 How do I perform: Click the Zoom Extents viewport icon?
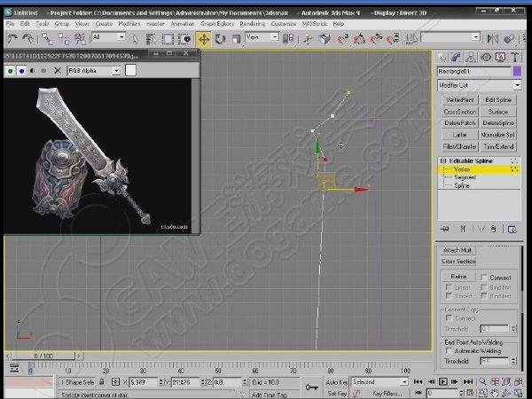(x=506, y=382)
